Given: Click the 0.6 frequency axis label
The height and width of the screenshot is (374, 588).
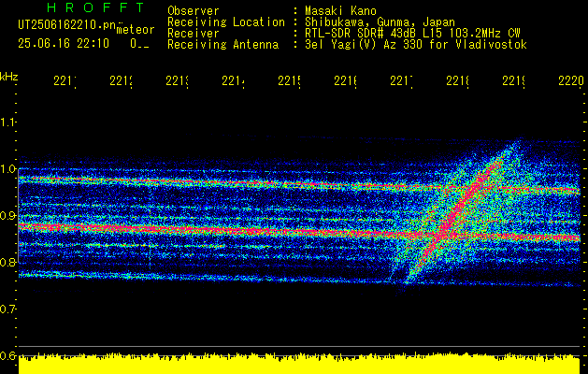Looking at the screenshot, I should point(7,356).
